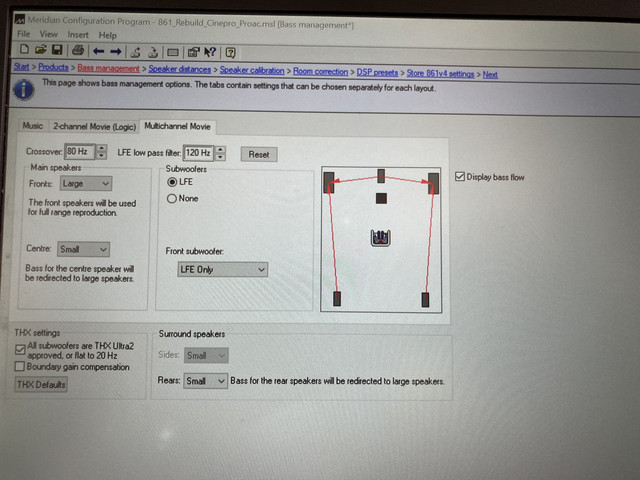640x480 pixels.
Task: Click the Open folder toolbar icon
Action: coord(40,51)
